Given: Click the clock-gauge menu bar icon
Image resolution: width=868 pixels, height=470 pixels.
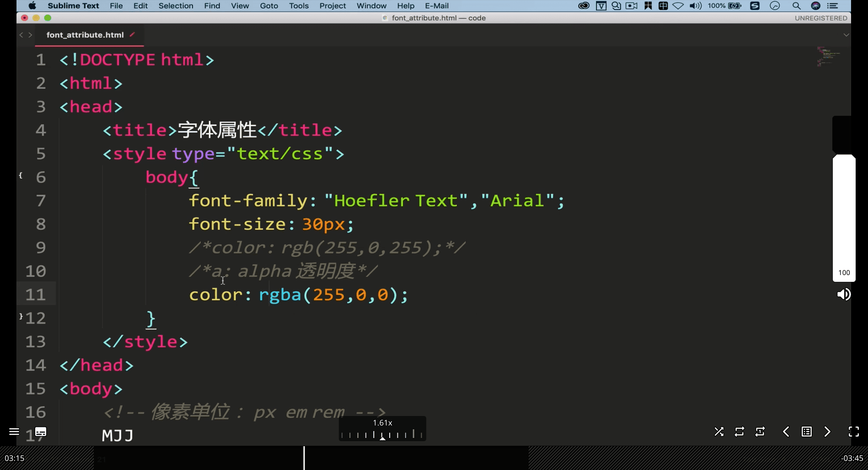Looking at the screenshot, I should coord(775,6).
